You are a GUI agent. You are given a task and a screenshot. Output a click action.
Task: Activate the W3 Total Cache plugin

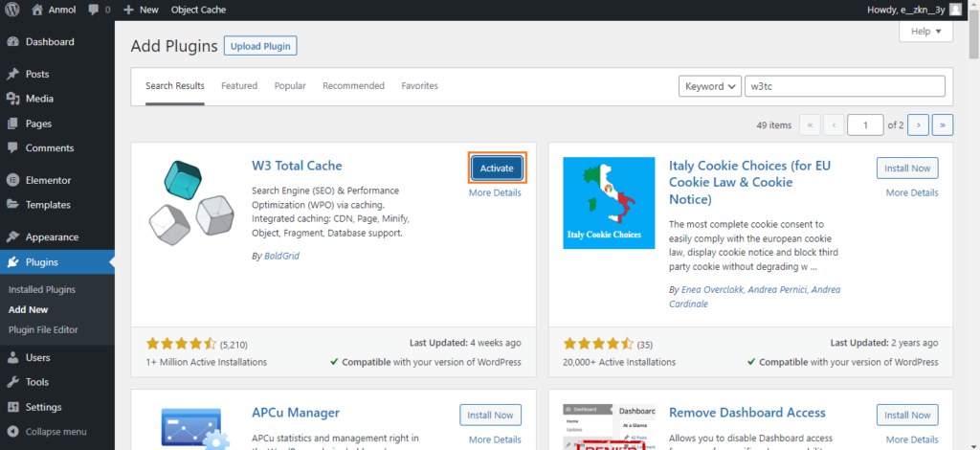click(x=497, y=169)
